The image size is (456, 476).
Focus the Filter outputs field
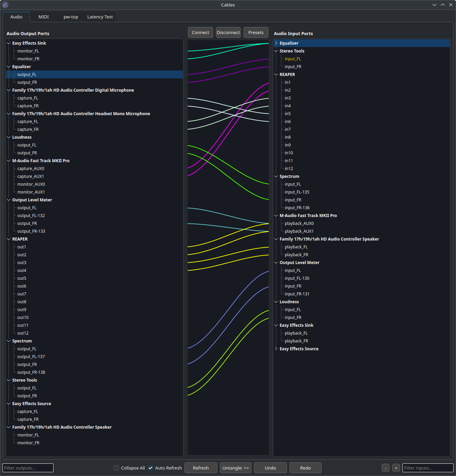[28, 468]
